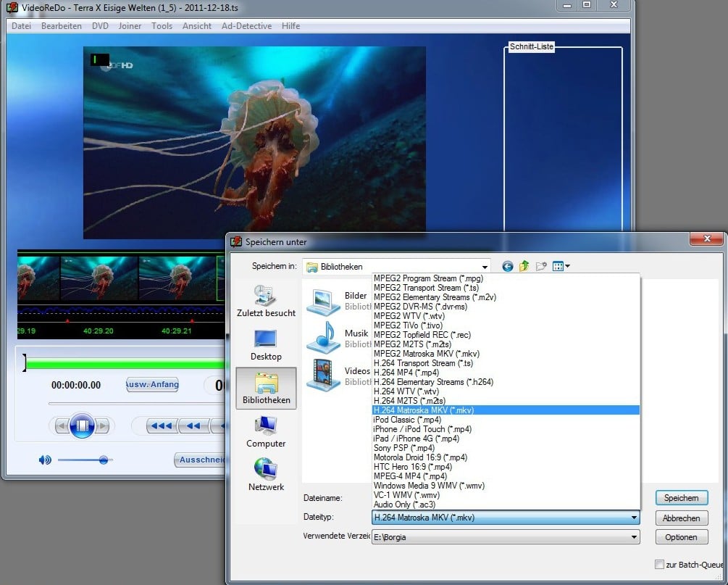
Task: Create new folder icon in dialog toolbar
Action: click(x=541, y=266)
